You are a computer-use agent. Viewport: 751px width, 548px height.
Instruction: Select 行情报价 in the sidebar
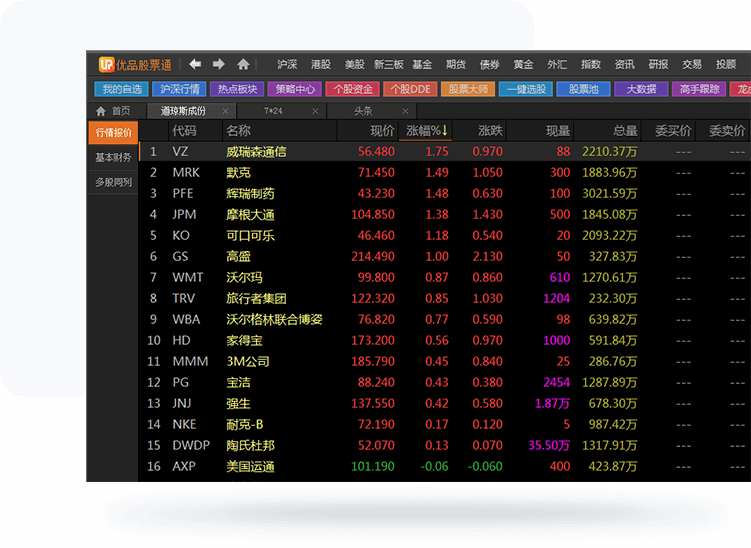(x=114, y=133)
